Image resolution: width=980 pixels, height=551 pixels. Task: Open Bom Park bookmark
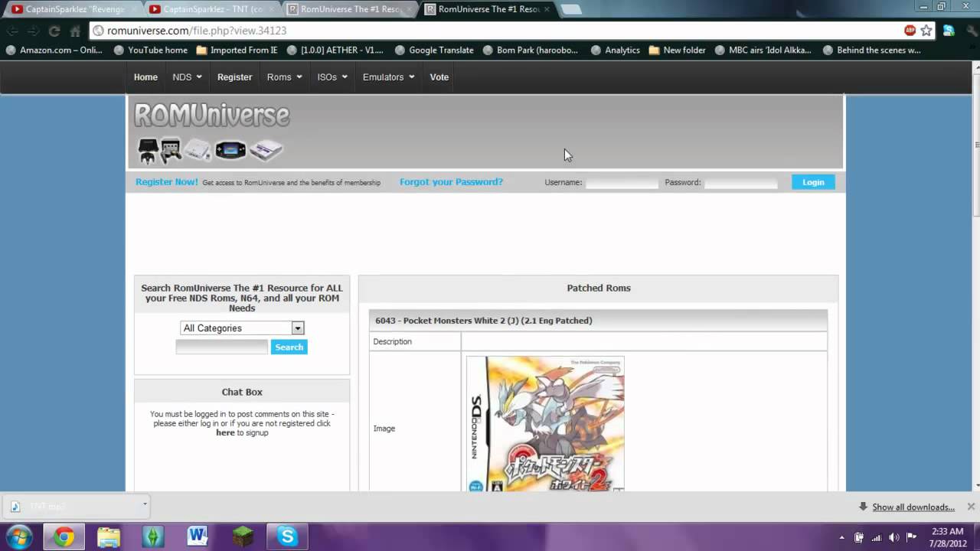(x=531, y=51)
